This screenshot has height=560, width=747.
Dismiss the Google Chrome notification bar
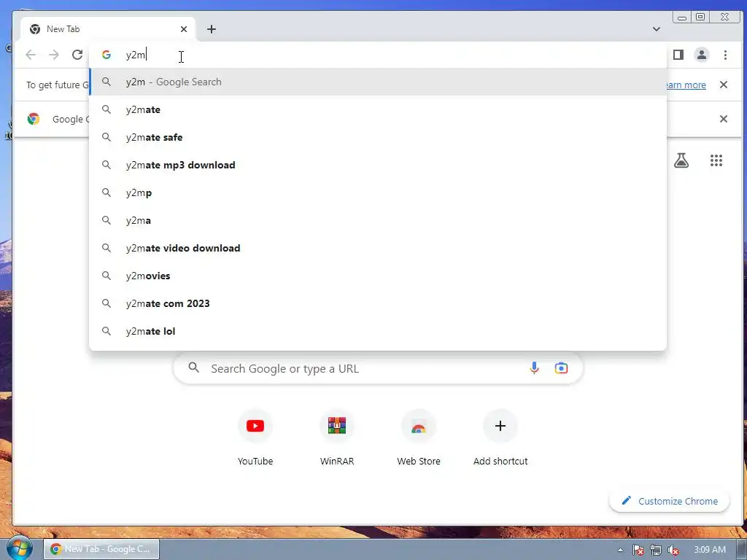click(723, 119)
